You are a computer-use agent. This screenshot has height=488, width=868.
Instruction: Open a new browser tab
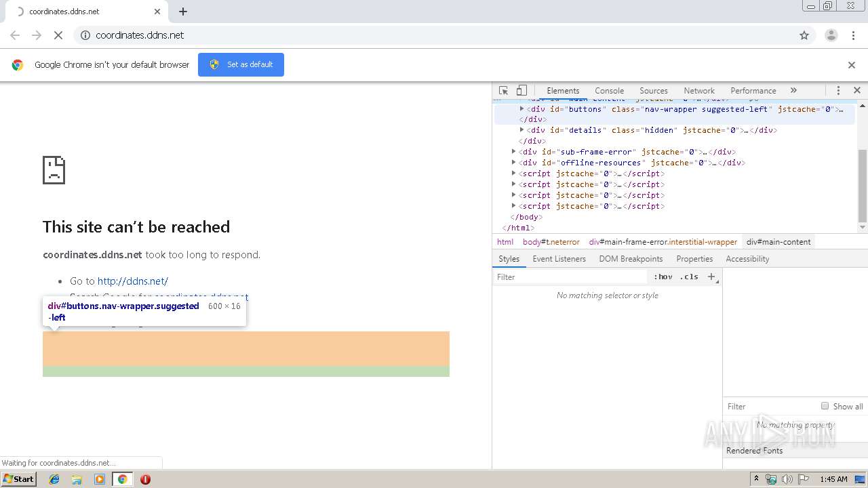(183, 12)
